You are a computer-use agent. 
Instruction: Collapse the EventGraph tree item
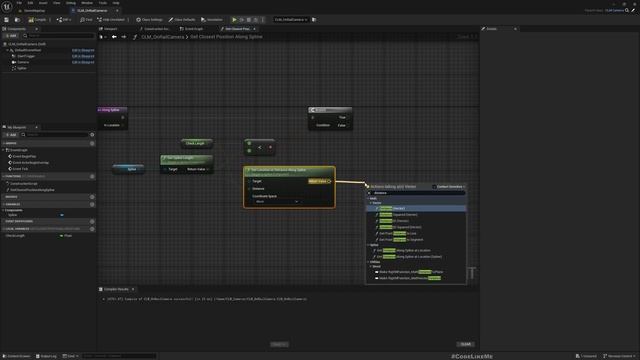[x=4, y=150]
